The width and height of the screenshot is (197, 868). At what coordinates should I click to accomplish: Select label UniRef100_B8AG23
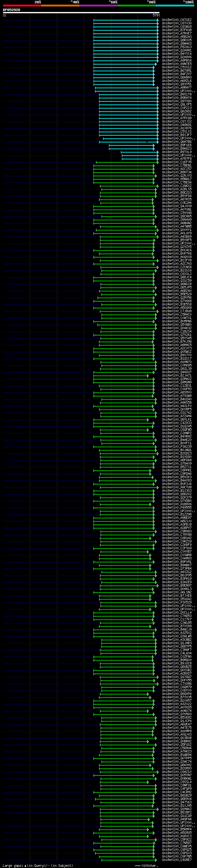click(177, 149)
